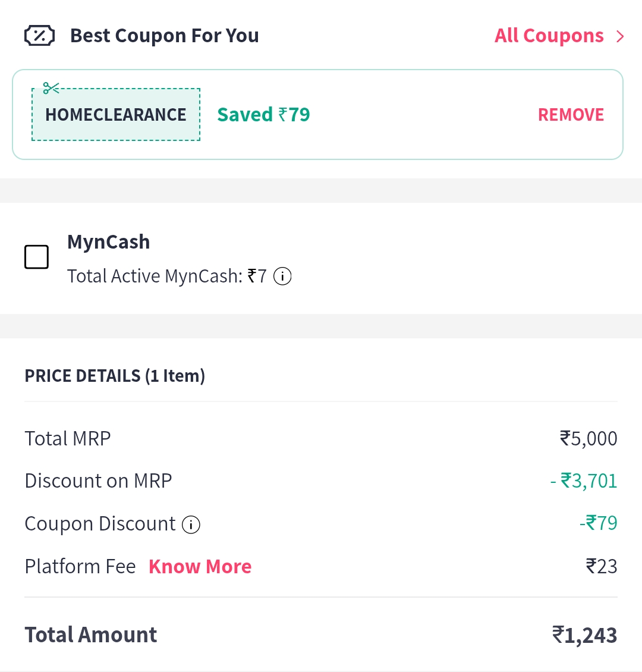
Task: Select the HOMECLEARANCE coupon code box
Action: (x=116, y=115)
